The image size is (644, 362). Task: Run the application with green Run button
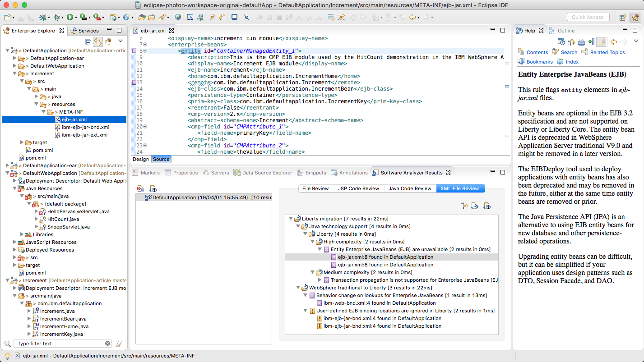pyautogui.click(x=70, y=18)
